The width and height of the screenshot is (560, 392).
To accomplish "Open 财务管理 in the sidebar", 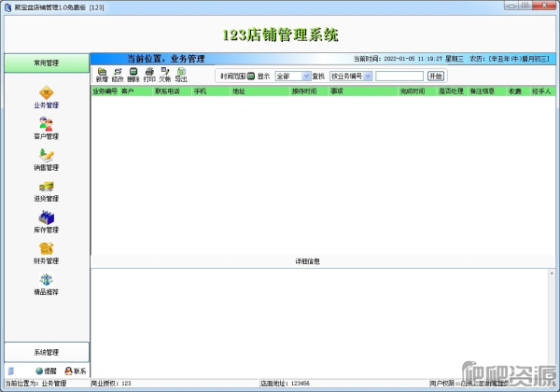I will coord(46,252).
